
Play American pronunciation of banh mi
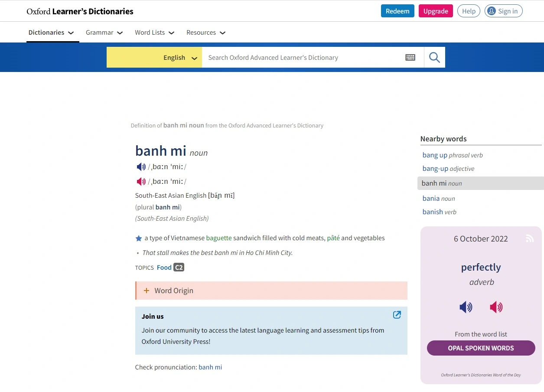click(141, 181)
